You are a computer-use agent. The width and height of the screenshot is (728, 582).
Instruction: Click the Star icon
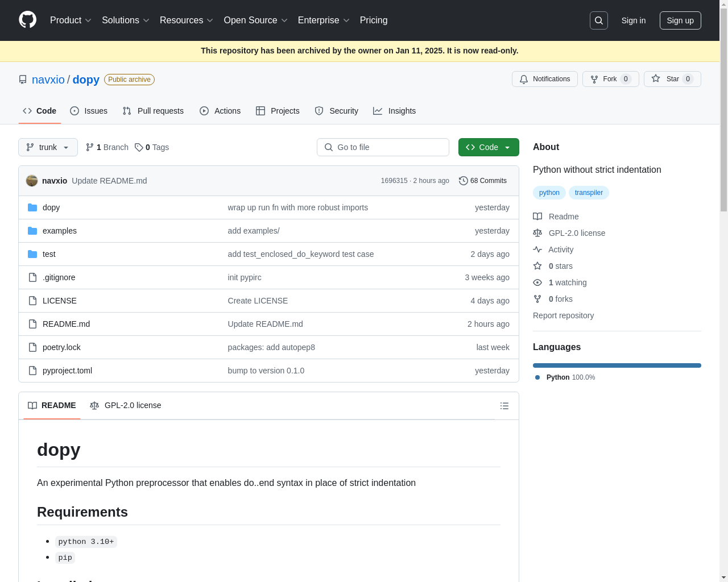click(656, 78)
